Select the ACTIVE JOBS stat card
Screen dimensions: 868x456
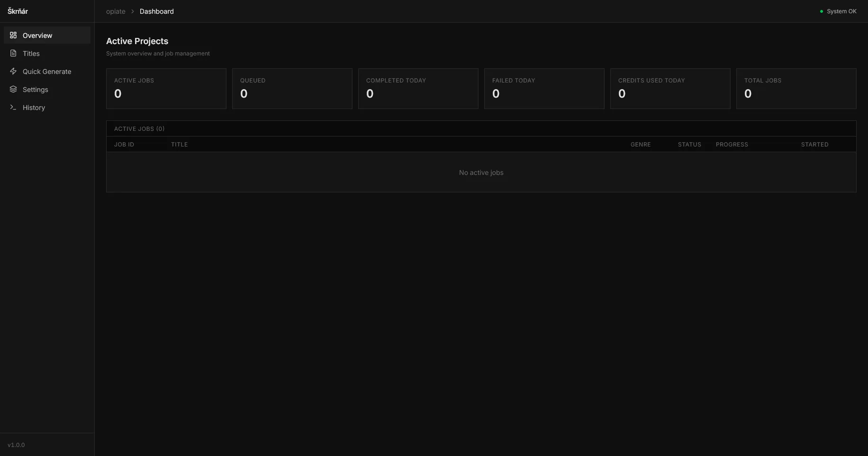click(166, 89)
